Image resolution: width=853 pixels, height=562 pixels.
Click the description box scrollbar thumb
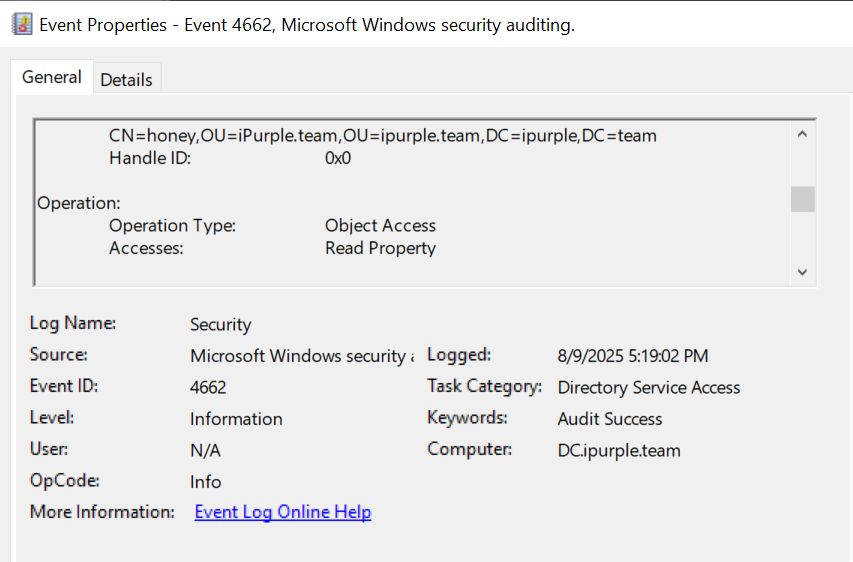(802, 199)
